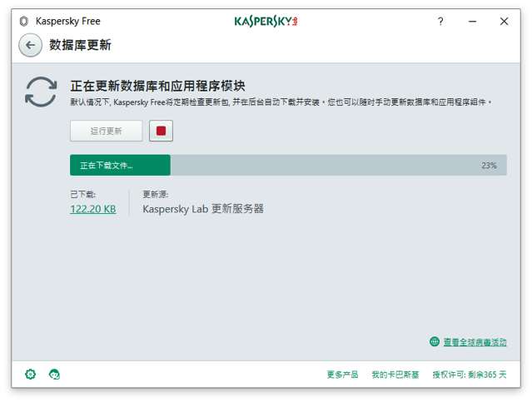Open the 122.20 KB downloaded size link
Viewport: 532px width, 402px height.
[93, 209]
